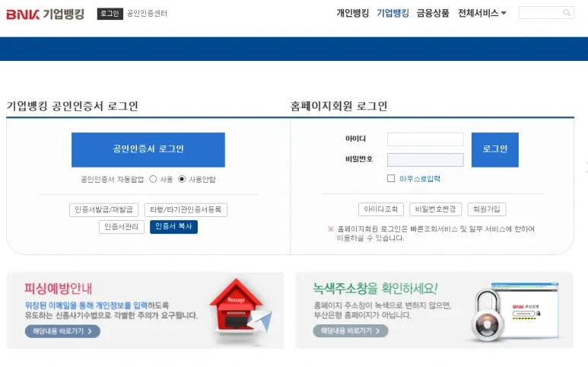Viewport: 588px width, 367px height.
Task: Open the 금융상품 menu
Action: 433,13
